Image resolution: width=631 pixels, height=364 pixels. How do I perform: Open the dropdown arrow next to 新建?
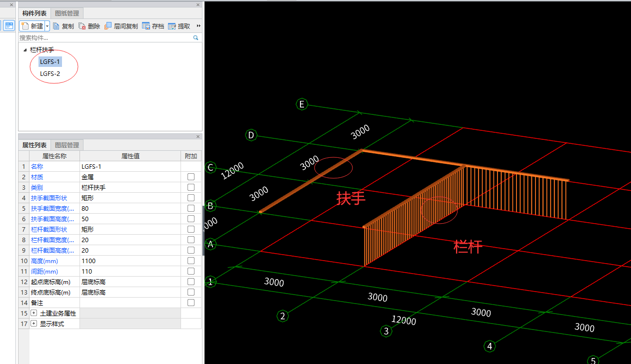47,26
